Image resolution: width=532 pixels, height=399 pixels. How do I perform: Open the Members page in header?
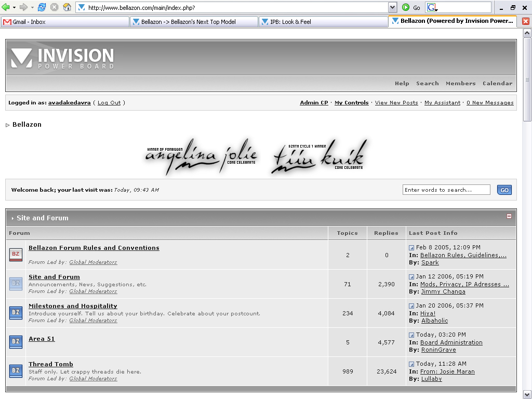click(460, 84)
